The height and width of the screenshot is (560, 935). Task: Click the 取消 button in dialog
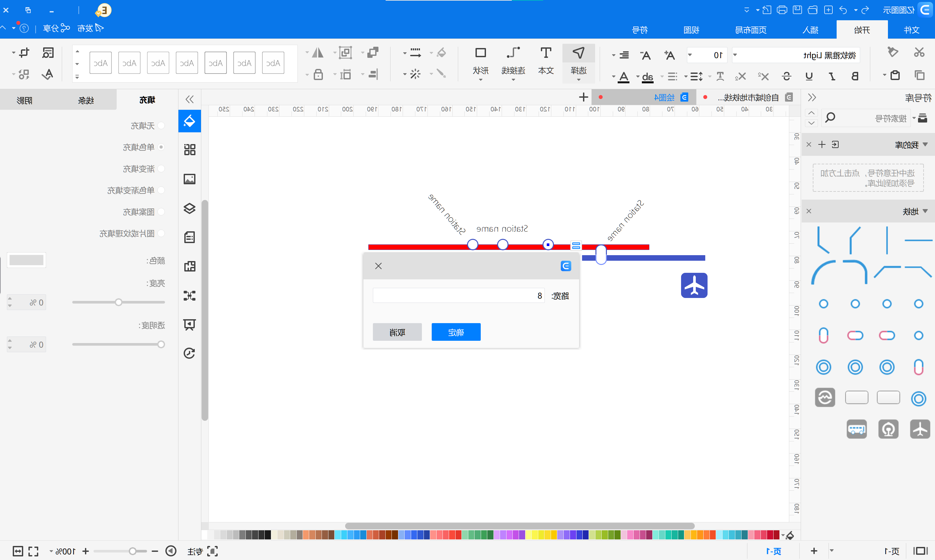pyautogui.click(x=397, y=332)
